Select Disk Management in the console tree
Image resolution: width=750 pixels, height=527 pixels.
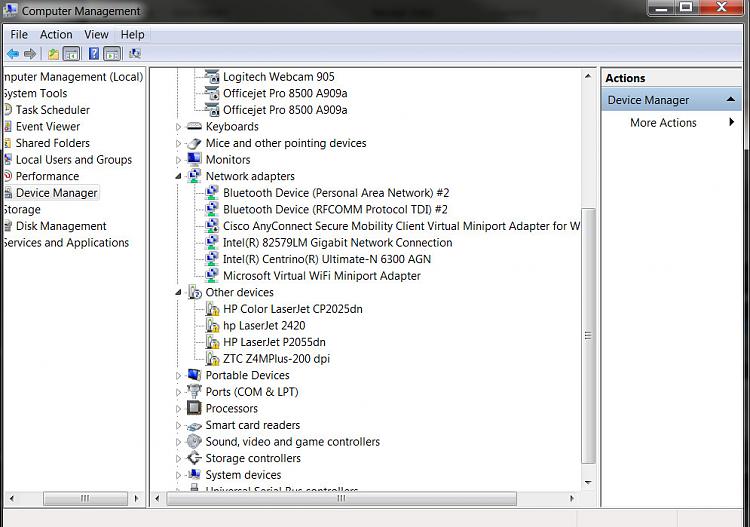pos(61,226)
